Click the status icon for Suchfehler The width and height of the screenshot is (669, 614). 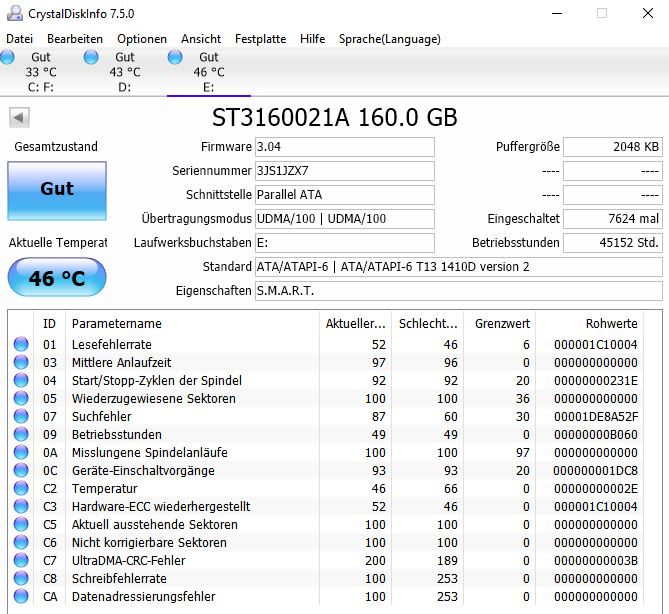coord(21,416)
